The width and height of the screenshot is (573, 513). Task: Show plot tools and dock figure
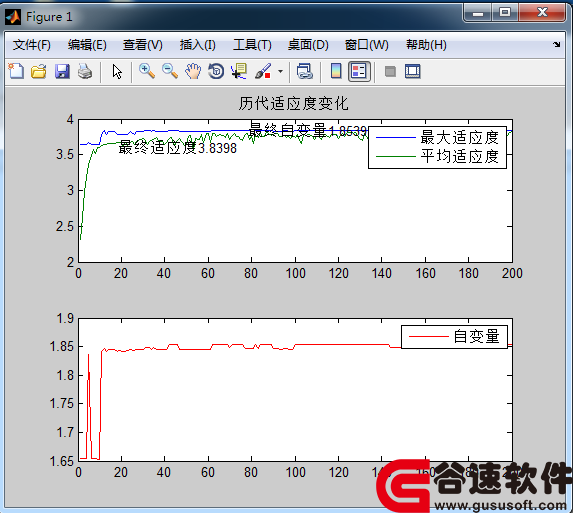coord(413,71)
